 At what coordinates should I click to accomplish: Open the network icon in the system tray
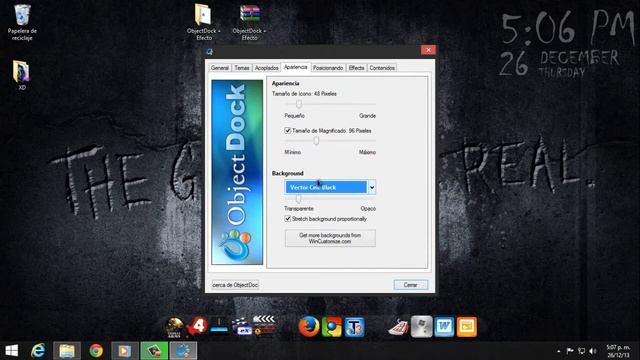581,351
